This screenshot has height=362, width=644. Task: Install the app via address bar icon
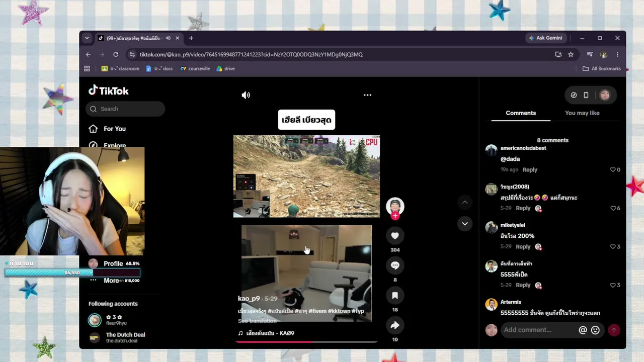[x=558, y=54]
